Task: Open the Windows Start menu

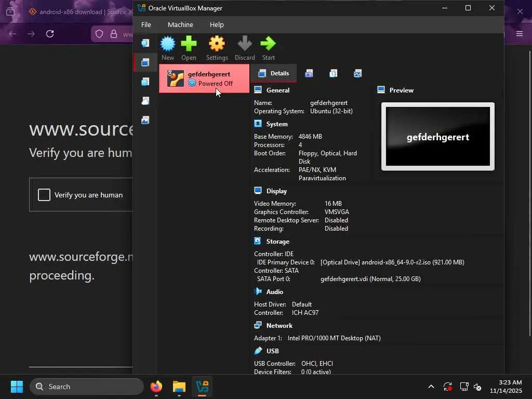Action: click(x=17, y=387)
